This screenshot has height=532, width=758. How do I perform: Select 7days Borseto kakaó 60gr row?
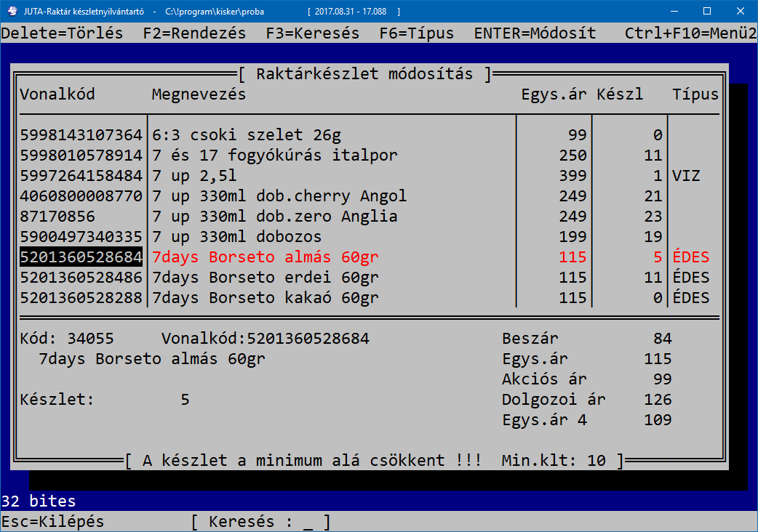(265, 298)
